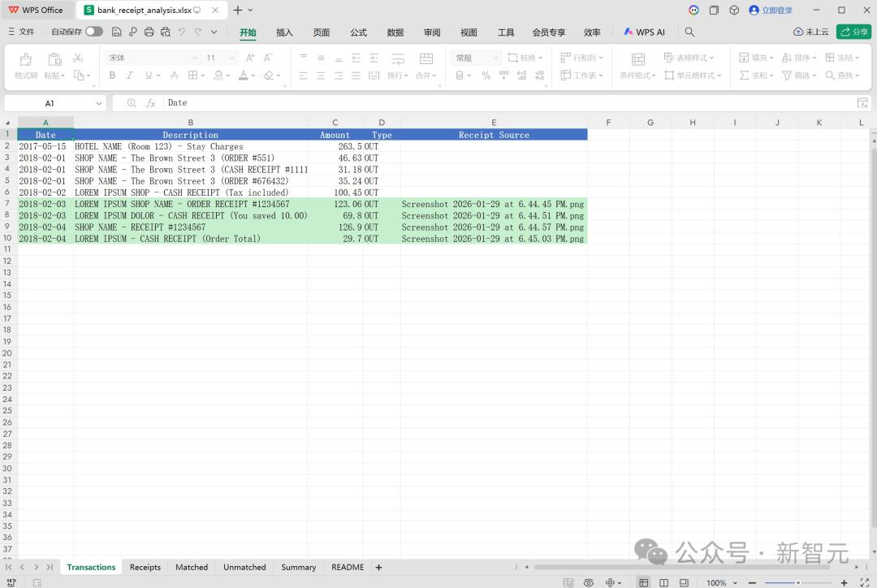Image resolution: width=877 pixels, height=588 pixels.
Task: Click the Undo arrow
Action: point(182,32)
